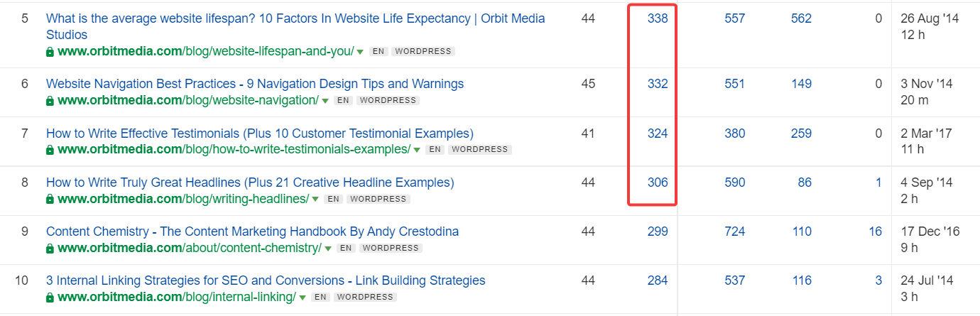The width and height of the screenshot is (980, 316).
Task: Open How to Write Effective Testimonials link
Action: click(260, 133)
